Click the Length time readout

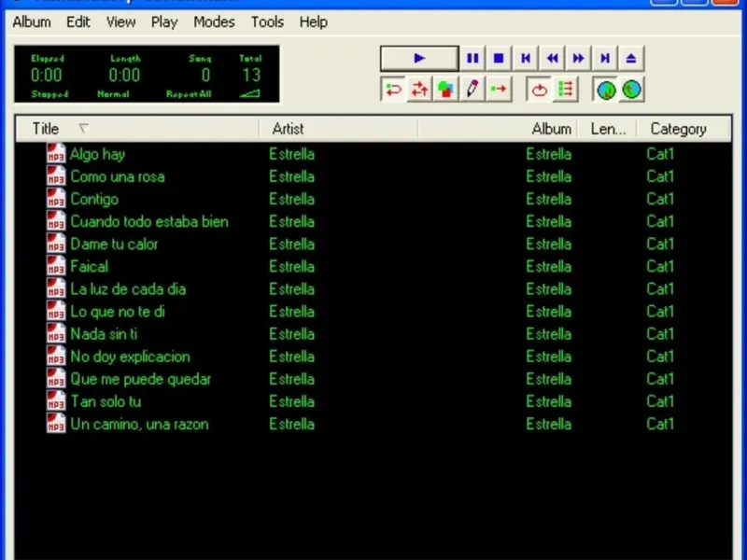[x=124, y=76]
